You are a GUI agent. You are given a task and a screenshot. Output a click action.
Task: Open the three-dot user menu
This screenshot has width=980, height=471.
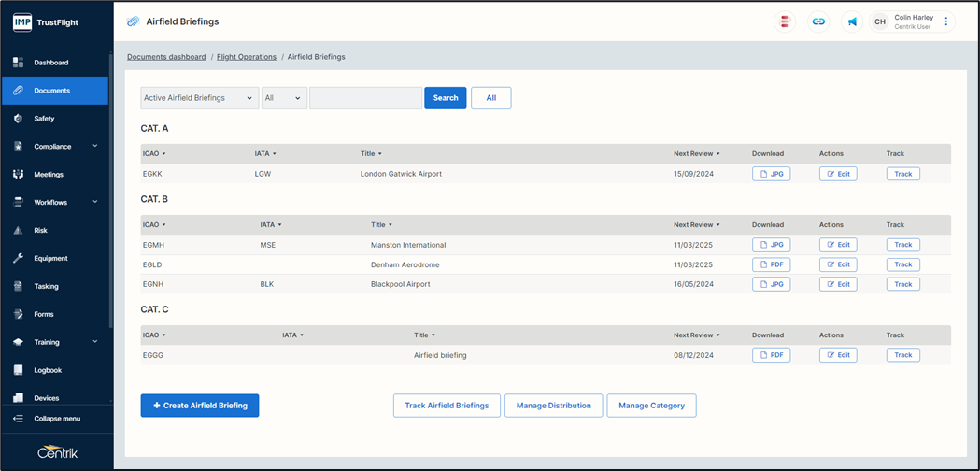point(946,21)
